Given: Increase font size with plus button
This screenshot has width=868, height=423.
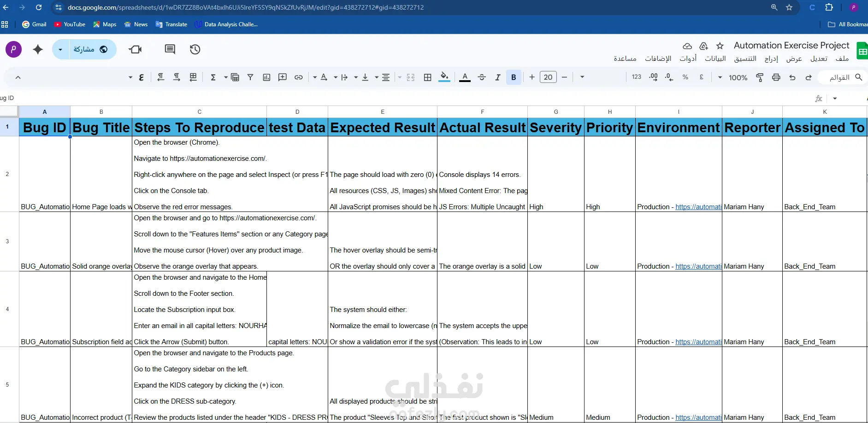Looking at the screenshot, I should point(532,77).
